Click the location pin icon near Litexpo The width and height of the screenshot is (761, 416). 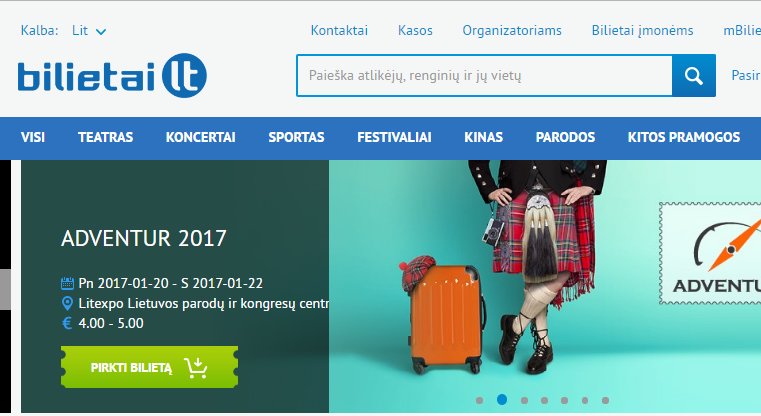pyautogui.click(x=67, y=304)
